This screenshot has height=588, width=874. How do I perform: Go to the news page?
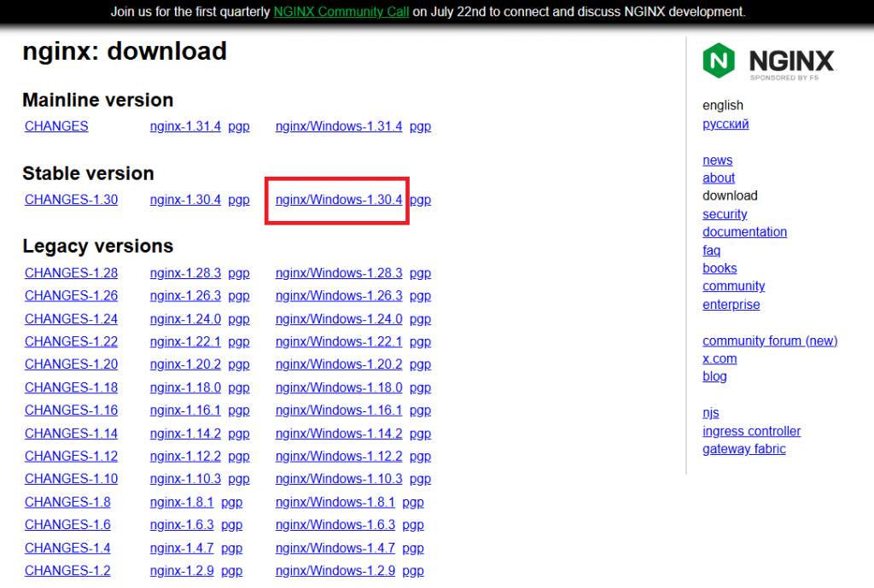(x=717, y=160)
